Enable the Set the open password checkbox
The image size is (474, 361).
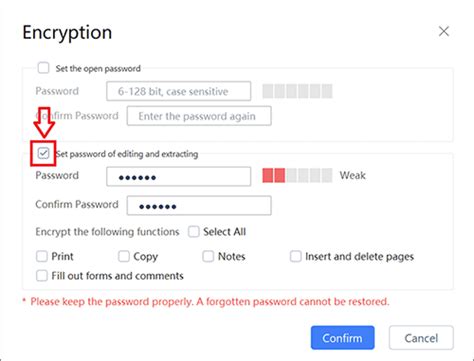[43, 68]
